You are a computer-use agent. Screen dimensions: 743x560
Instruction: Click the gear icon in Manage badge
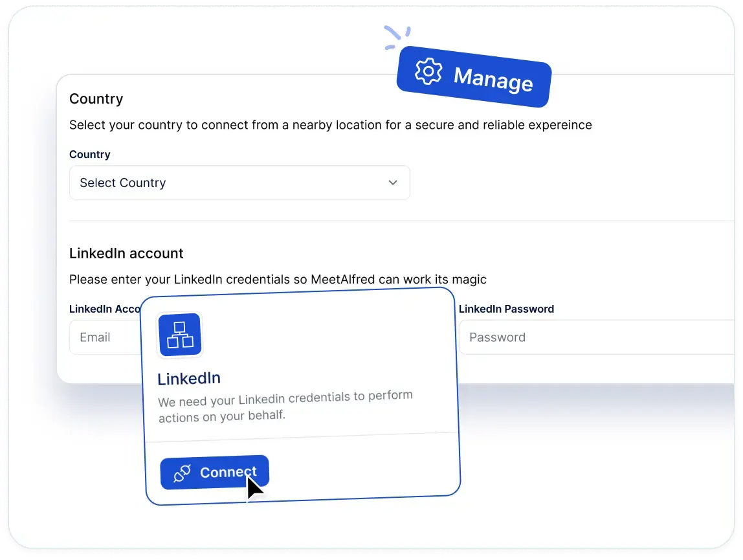click(x=428, y=72)
